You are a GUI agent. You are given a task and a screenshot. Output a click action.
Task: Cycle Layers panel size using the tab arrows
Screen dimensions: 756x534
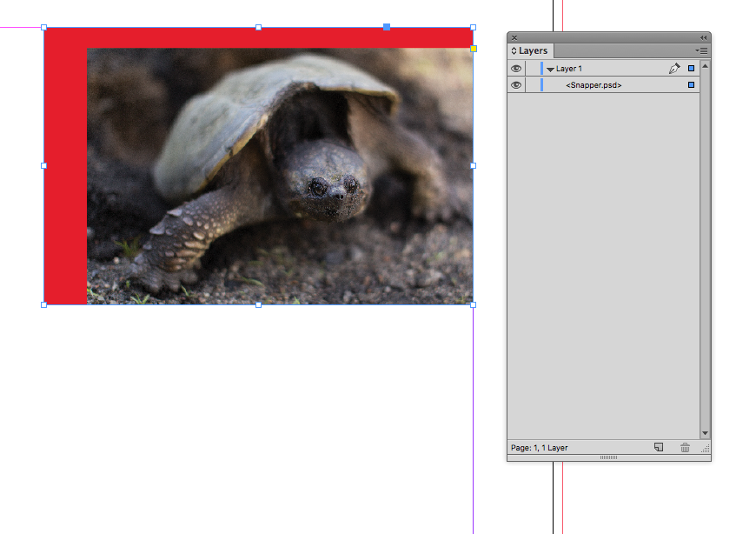(514, 51)
